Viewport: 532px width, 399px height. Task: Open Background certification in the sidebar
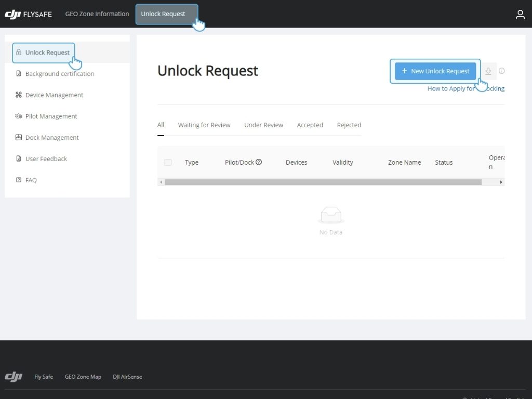[x=60, y=74]
